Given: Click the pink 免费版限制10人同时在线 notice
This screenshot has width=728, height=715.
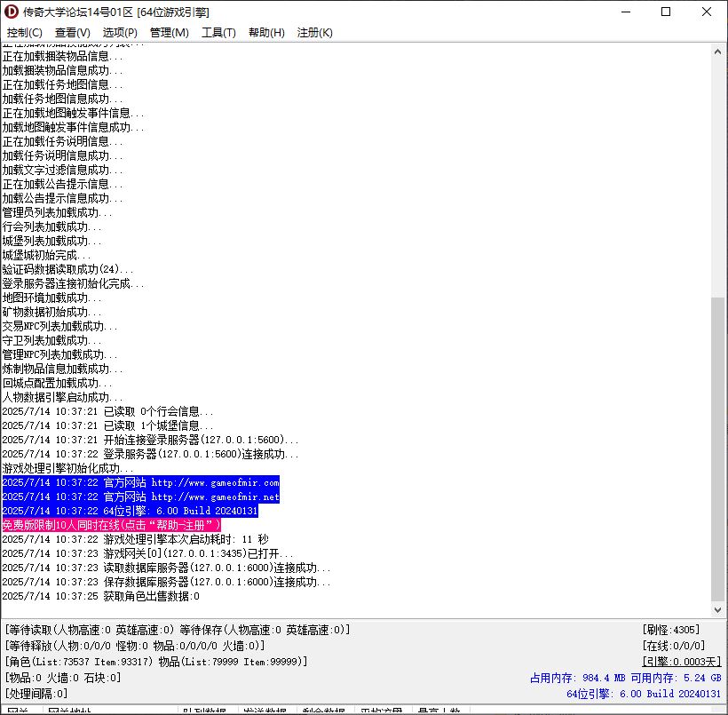Looking at the screenshot, I should pos(112,525).
